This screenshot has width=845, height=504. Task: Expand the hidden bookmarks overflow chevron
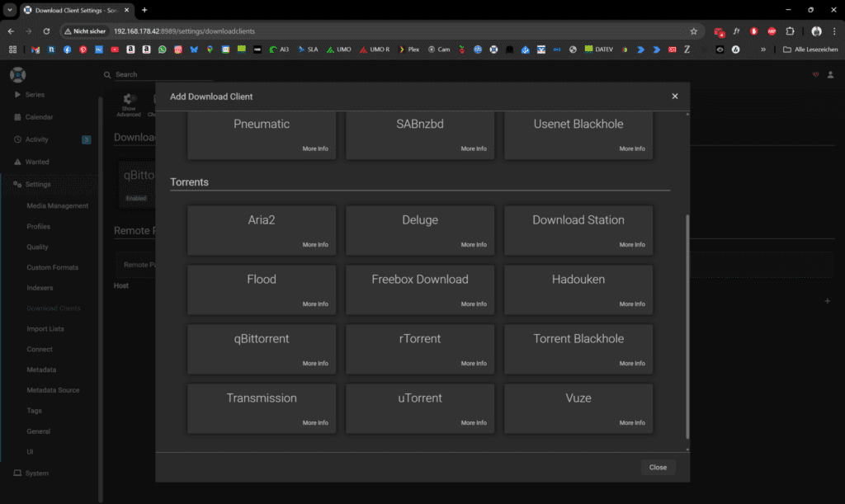763,49
